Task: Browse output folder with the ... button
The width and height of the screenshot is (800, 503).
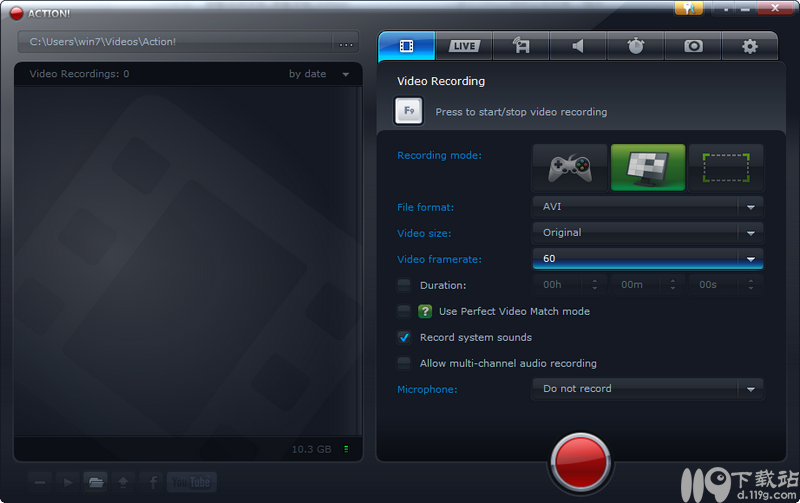Action: [x=346, y=43]
